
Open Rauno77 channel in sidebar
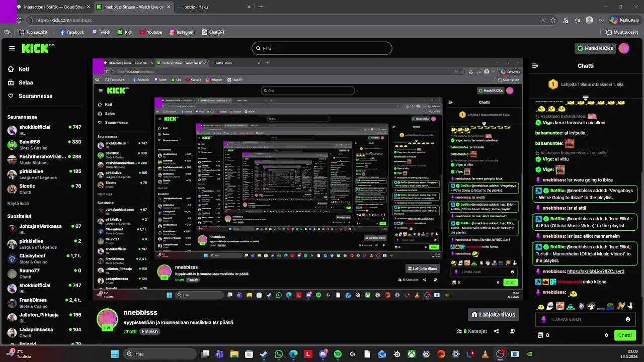[x=44, y=274]
